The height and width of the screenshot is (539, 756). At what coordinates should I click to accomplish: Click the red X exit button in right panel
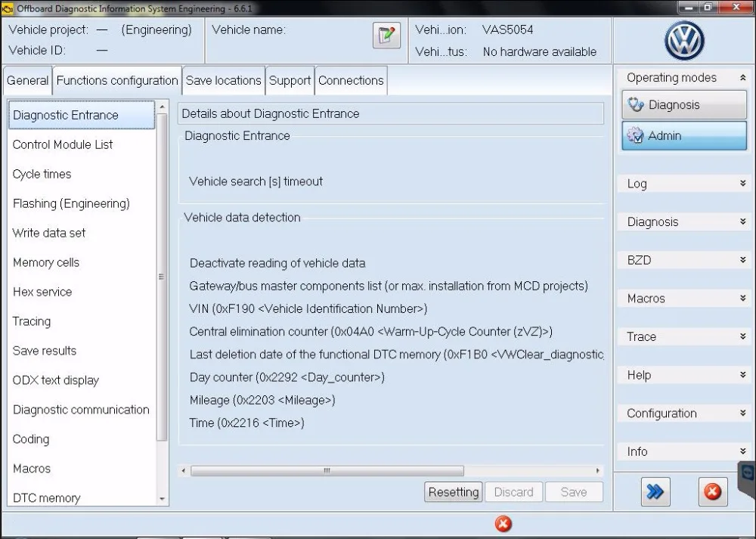click(x=713, y=492)
